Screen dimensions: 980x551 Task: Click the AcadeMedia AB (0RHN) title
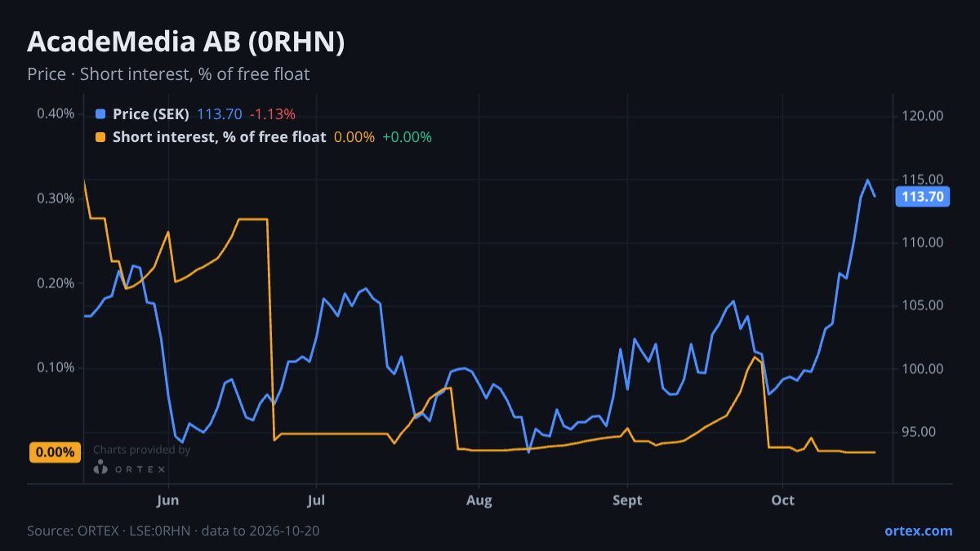coord(186,43)
